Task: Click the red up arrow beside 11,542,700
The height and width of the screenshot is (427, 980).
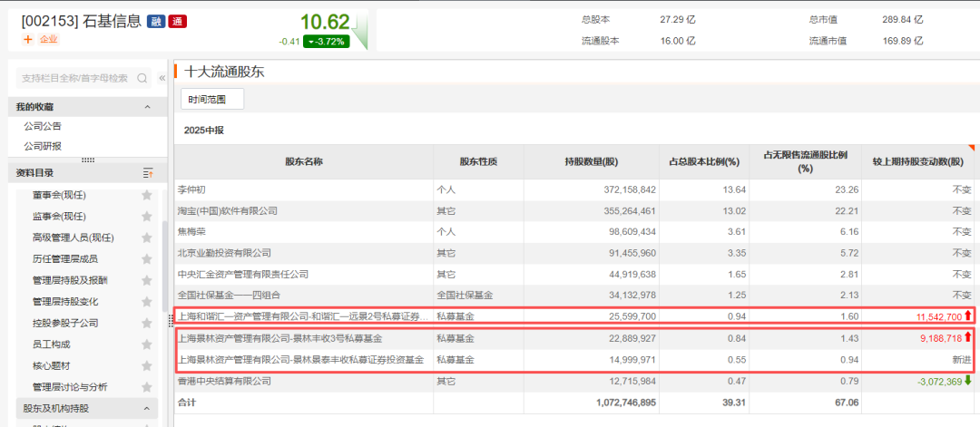Action: point(968,316)
